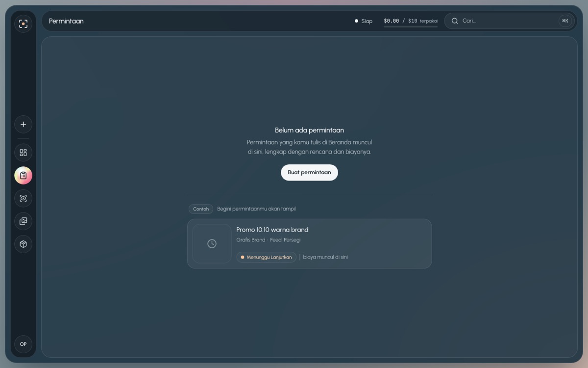The width and height of the screenshot is (588, 368).
Task: Click the Siap status indicator
Action: [x=364, y=21]
